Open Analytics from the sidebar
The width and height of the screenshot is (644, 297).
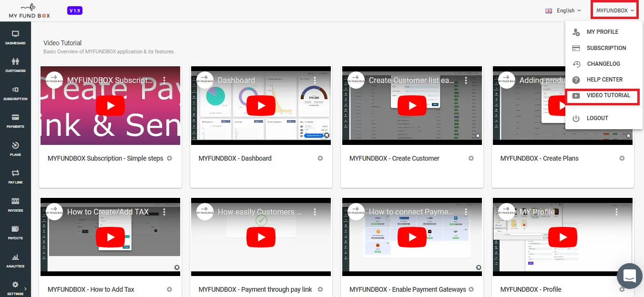[x=15, y=256]
